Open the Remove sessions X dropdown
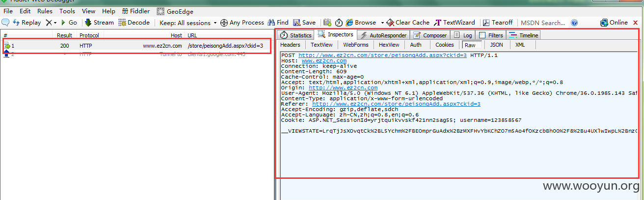Viewport: 644px width, 200px height. (x=52, y=23)
